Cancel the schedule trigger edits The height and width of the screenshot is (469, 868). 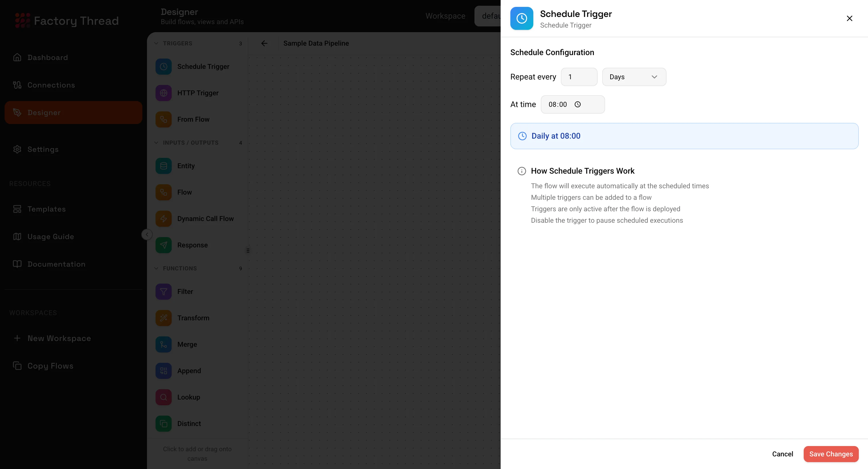pos(782,454)
